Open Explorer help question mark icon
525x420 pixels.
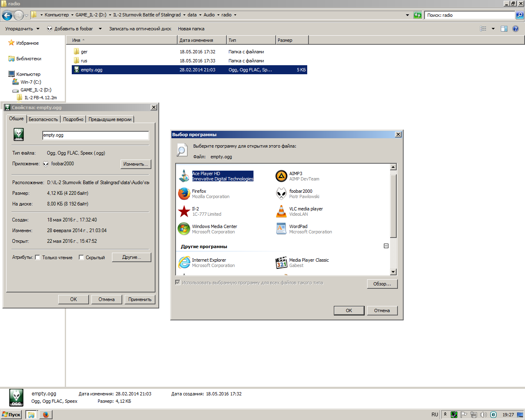[x=516, y=29]
